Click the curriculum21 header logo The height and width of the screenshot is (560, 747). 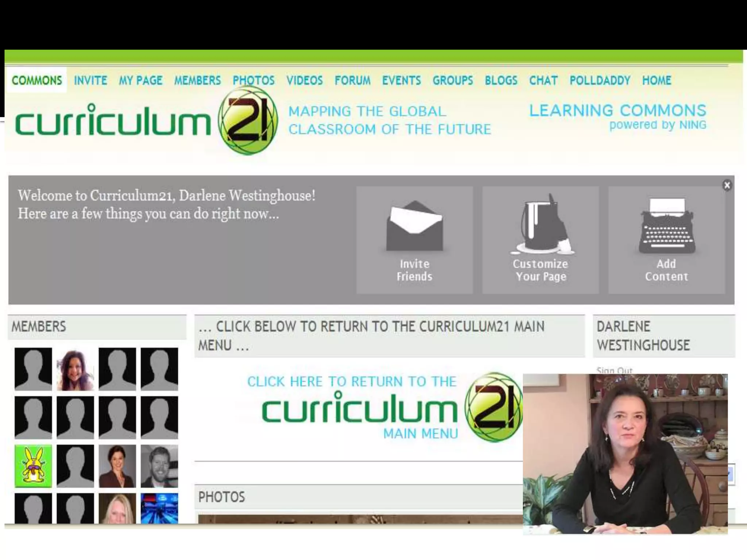point(146,120)
